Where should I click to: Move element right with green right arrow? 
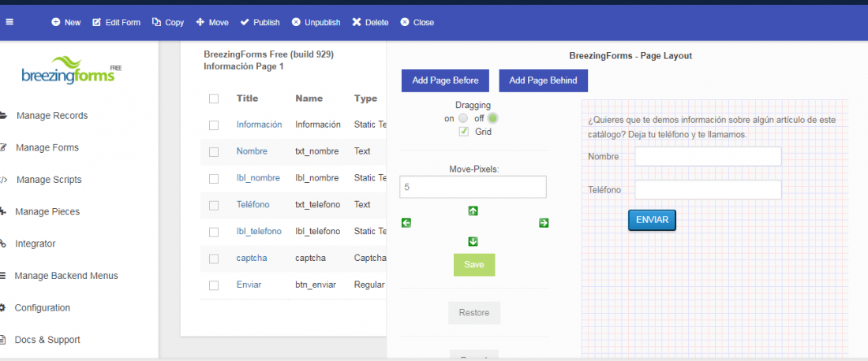[x=544, y=223]
